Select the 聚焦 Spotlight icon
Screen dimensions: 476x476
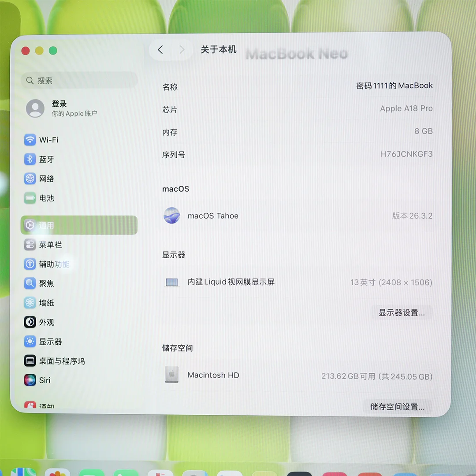coord(30,283)
